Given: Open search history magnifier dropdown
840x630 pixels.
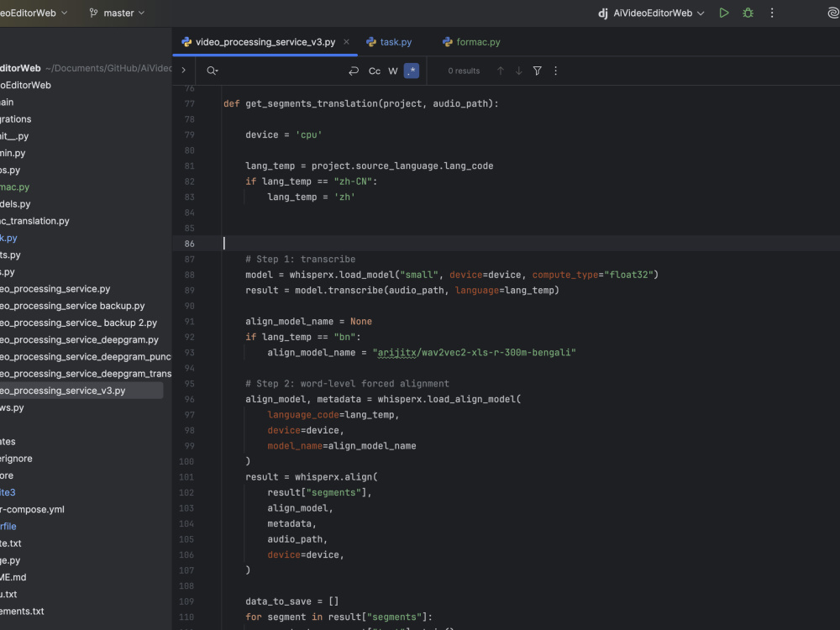Looking at the screenshot, I should pyautogui.click(x=213, y=71).
